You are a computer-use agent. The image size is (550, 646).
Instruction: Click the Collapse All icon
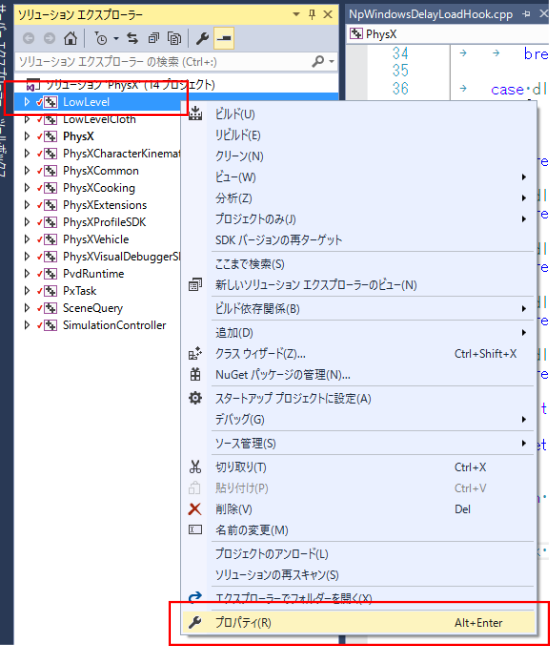(154, 38)
